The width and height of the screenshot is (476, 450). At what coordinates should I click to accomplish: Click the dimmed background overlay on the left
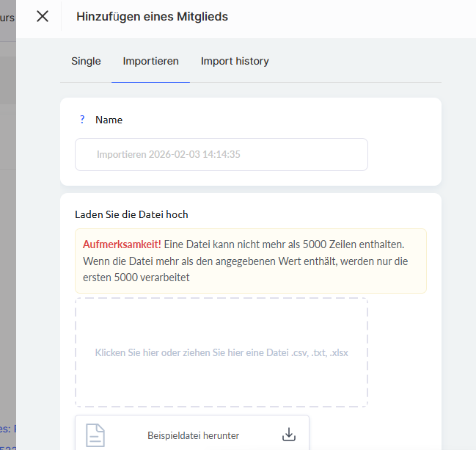[7, 220]
